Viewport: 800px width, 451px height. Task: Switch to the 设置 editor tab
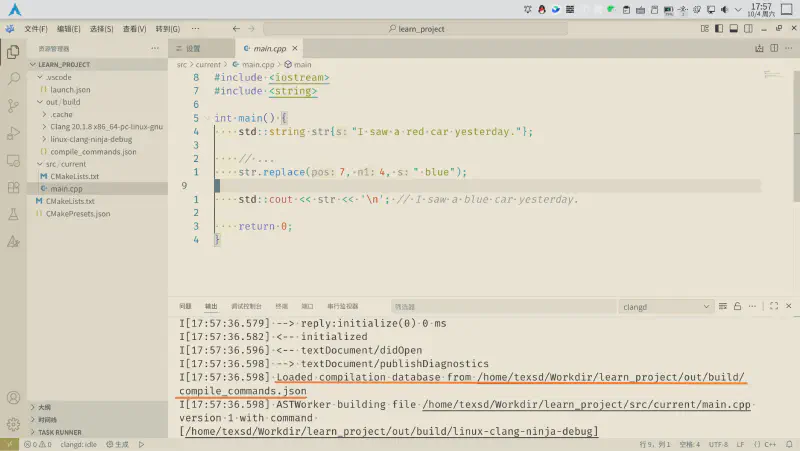tap(193, 48)
